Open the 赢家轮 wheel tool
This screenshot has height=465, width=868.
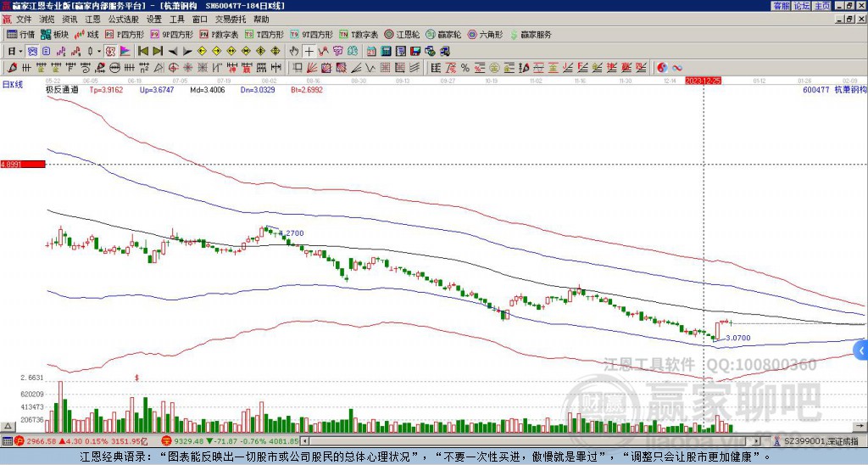click(443, 34)
